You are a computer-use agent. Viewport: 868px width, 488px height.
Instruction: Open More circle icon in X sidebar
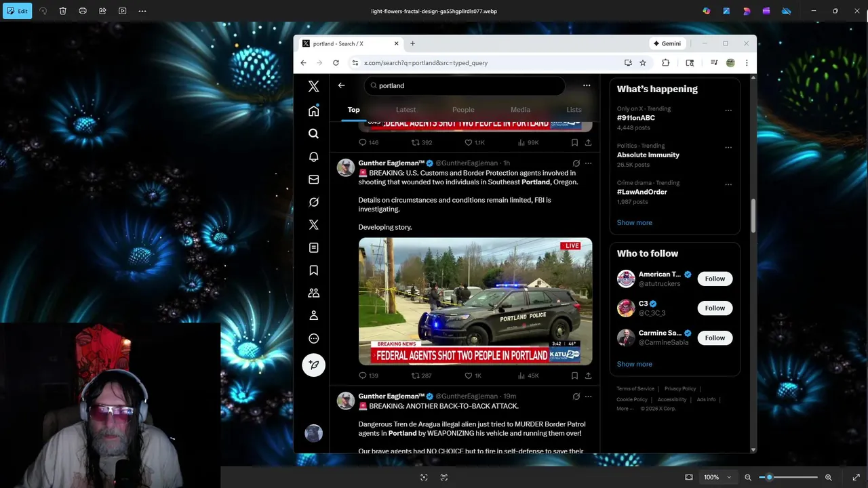pyautogui.click(x=313, y=338)
